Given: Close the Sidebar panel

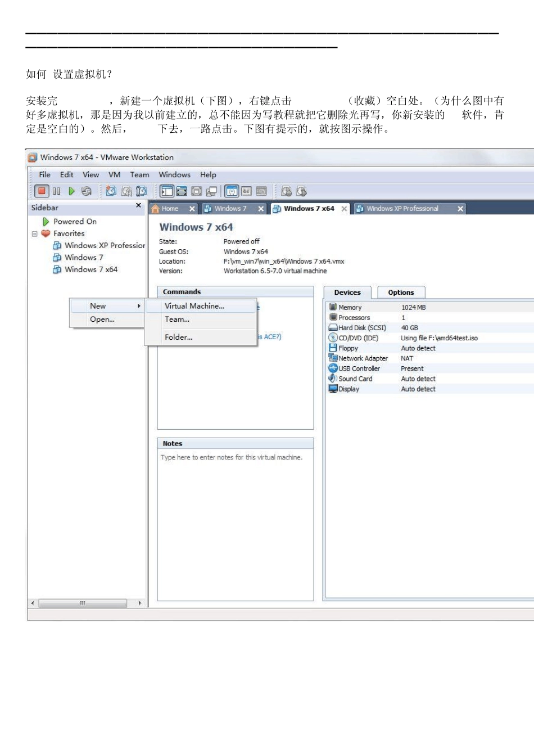Looking at the screenshot, I should pyautogui.click(x=139, y=206).
